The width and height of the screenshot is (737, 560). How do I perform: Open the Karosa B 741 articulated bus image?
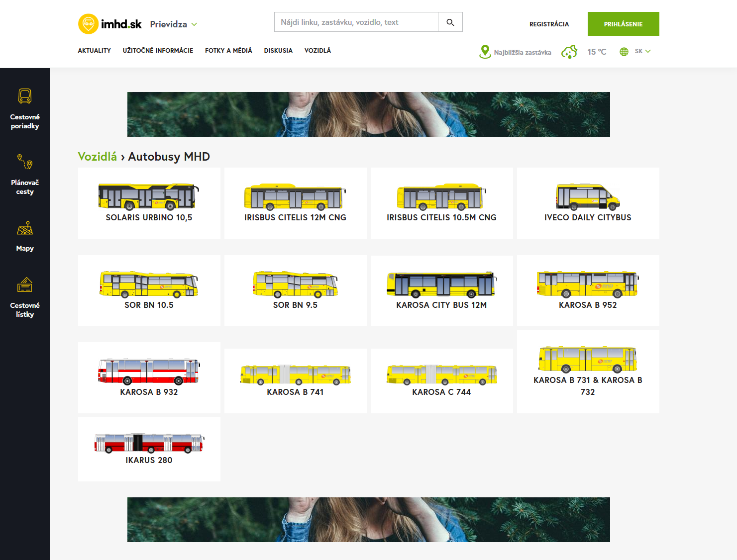click(x=295, y=374)
